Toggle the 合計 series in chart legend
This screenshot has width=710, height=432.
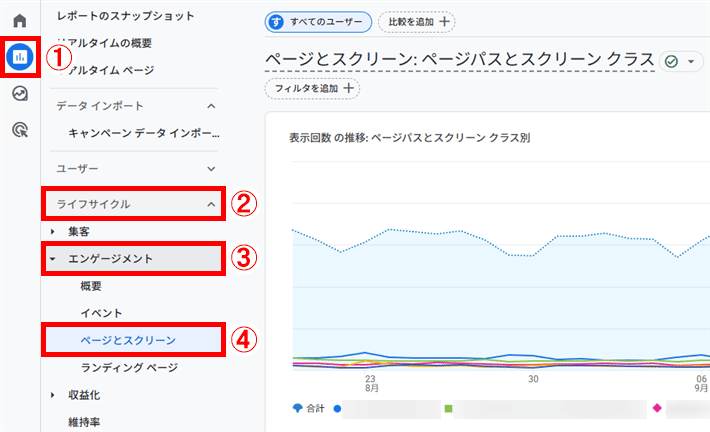309,408
